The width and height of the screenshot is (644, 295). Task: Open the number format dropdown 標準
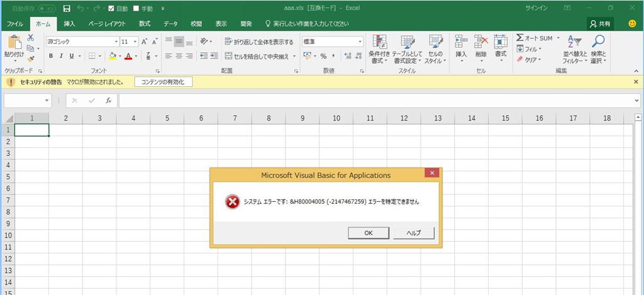[360, 42]
